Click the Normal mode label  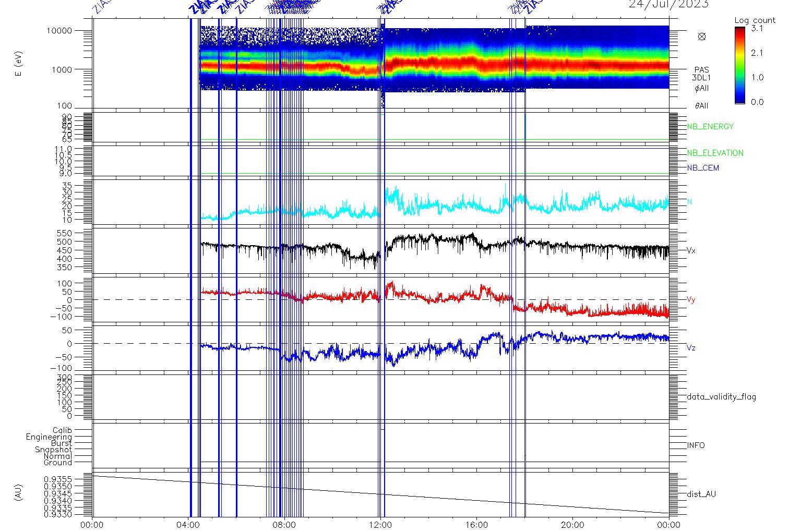point(58,456)
